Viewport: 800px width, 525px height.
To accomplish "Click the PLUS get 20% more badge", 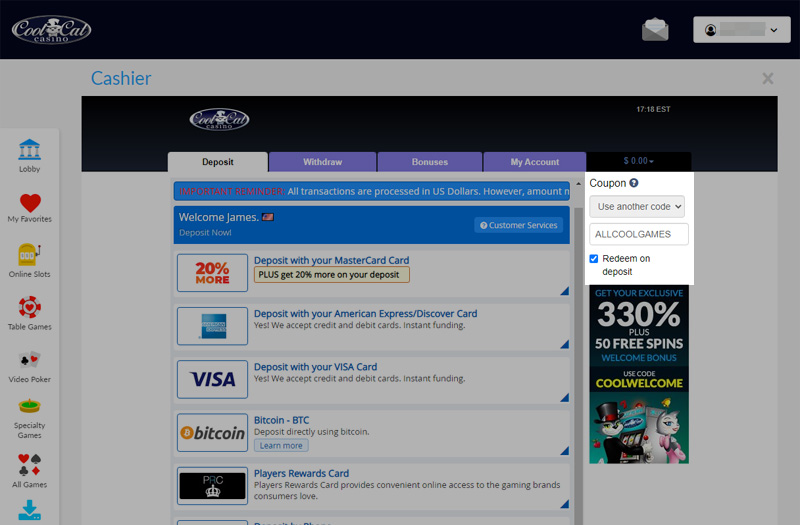I will coord(332,274).
